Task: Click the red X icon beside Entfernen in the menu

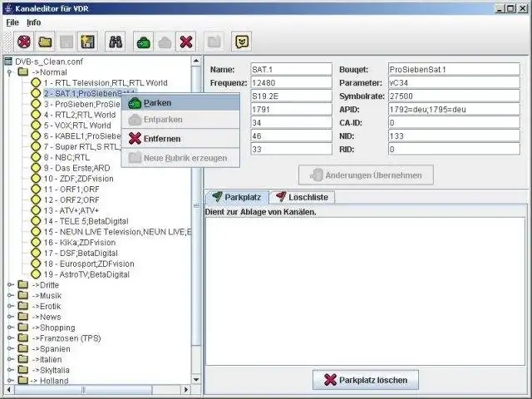Action: pos(135,139)
